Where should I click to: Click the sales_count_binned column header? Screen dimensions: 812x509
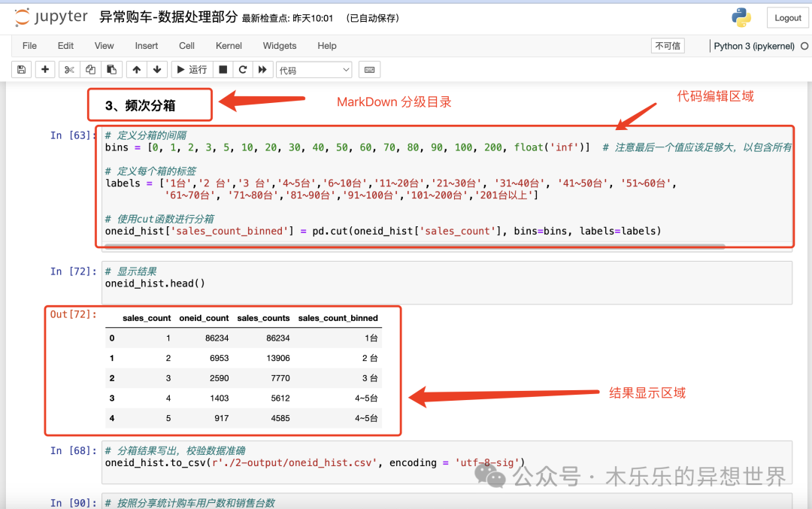point(338,318)
